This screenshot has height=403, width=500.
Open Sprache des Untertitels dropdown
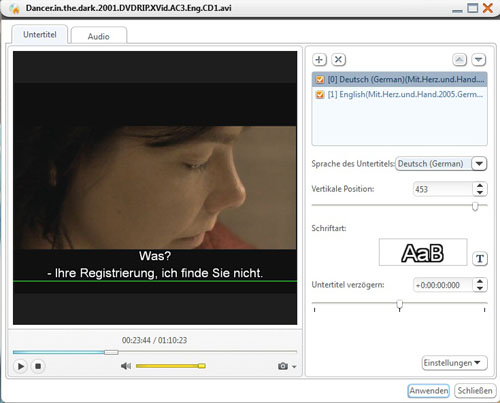tap(479, 164)
